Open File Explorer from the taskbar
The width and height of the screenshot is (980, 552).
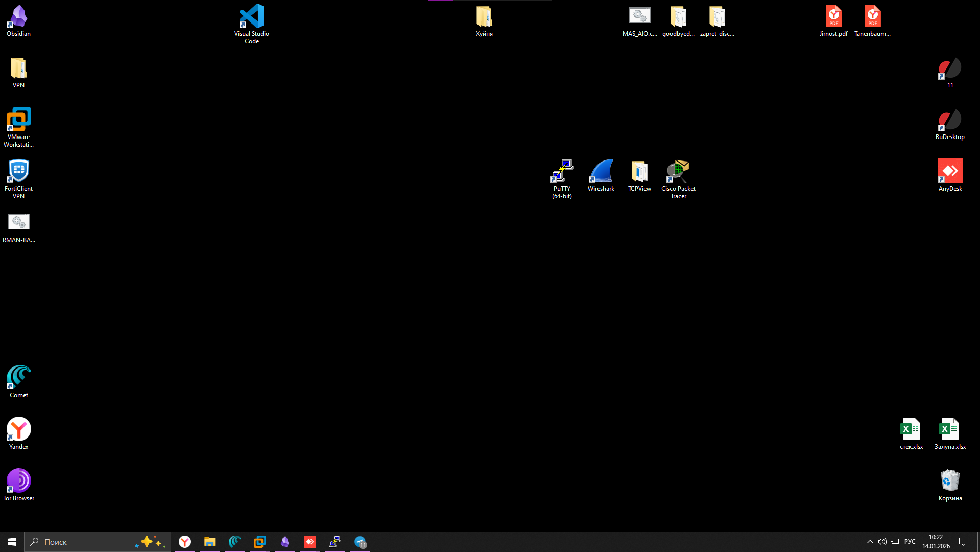210,542
